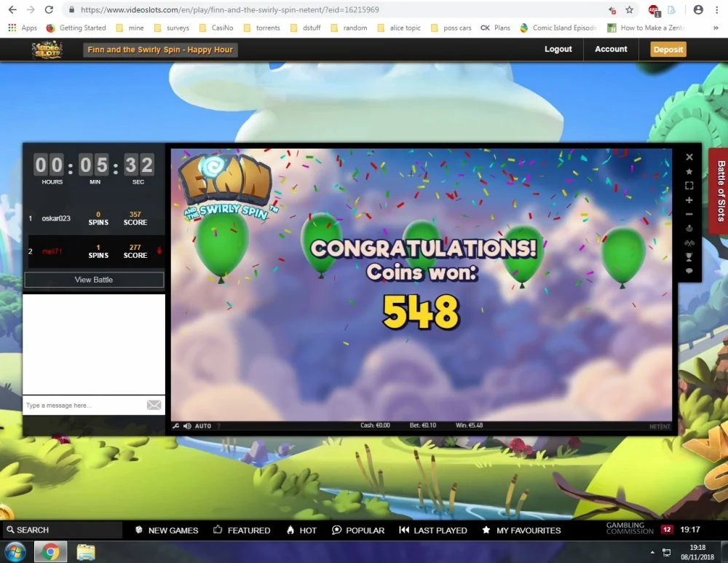This screenshot has width=728, height=563.
Task: Open the 'poss cars' bookmarks folder
Action: pyautogui.click(x=451, y=28)
